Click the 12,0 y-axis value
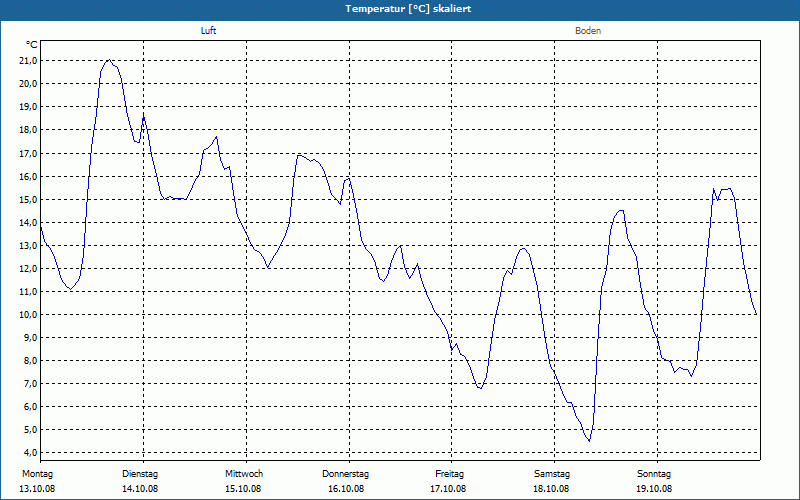The width and height of the screenshot is (800, 500). [x=28, y=268]
